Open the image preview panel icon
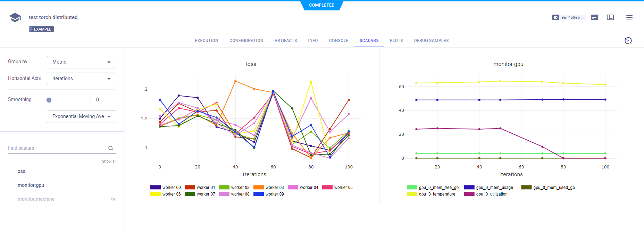 [610, 17]
